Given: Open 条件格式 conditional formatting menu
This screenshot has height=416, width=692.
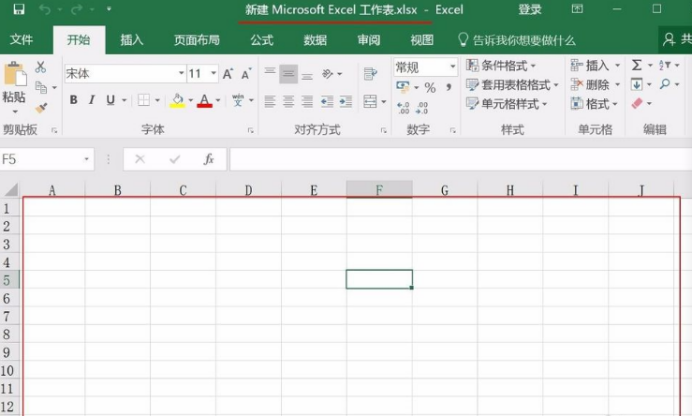Looking at the screenshot, I should pyautogui.click(x=500, y=66).
